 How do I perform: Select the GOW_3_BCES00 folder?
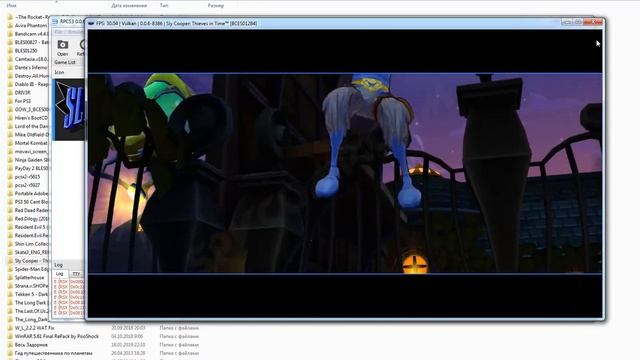[31, 109]
